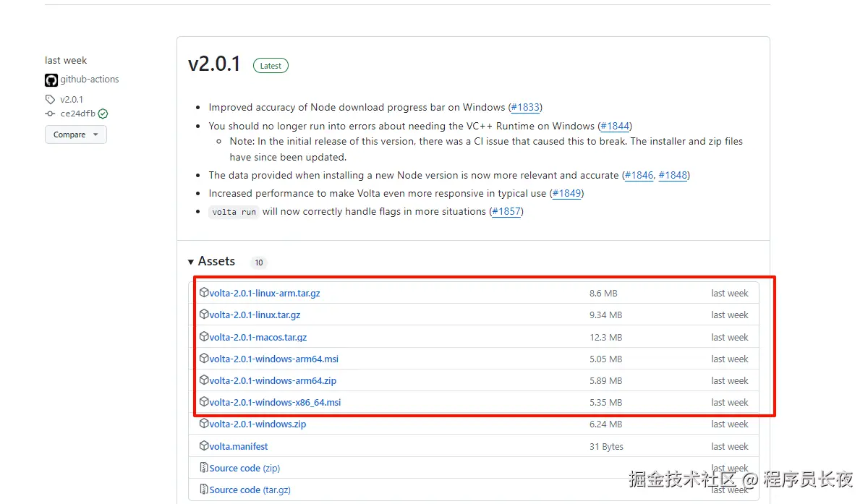Screen dimensions: 868x504
Task: Click the green verified checkmark beside ce24dfb
Action: [x=103, y=114]
